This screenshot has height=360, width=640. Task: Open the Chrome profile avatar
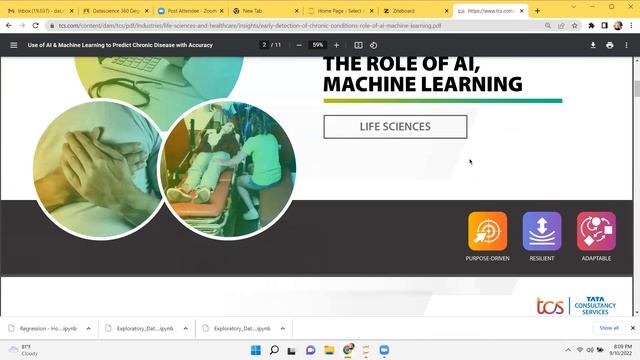coord(618,26)
